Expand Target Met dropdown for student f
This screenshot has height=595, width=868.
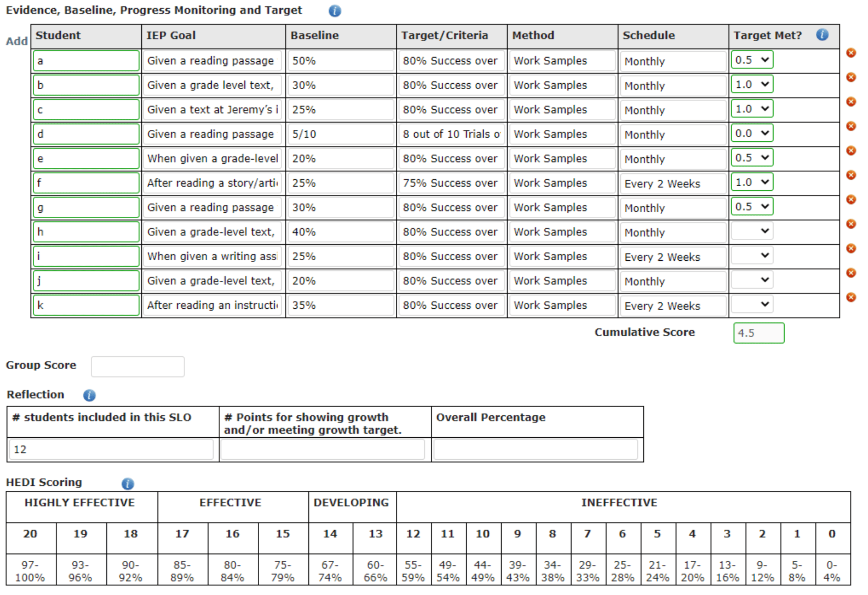[x=752, y=182]
